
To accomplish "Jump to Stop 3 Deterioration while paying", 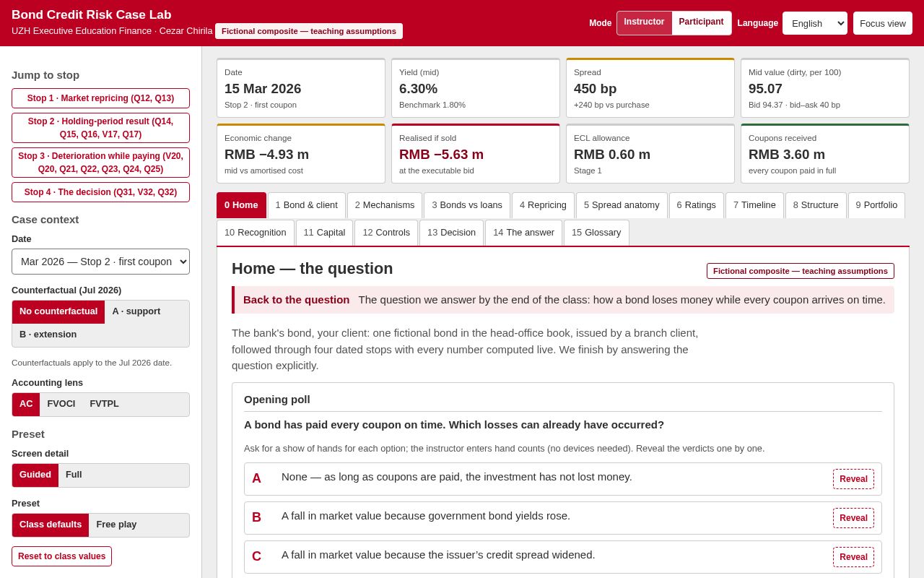I will click(100, 163).
